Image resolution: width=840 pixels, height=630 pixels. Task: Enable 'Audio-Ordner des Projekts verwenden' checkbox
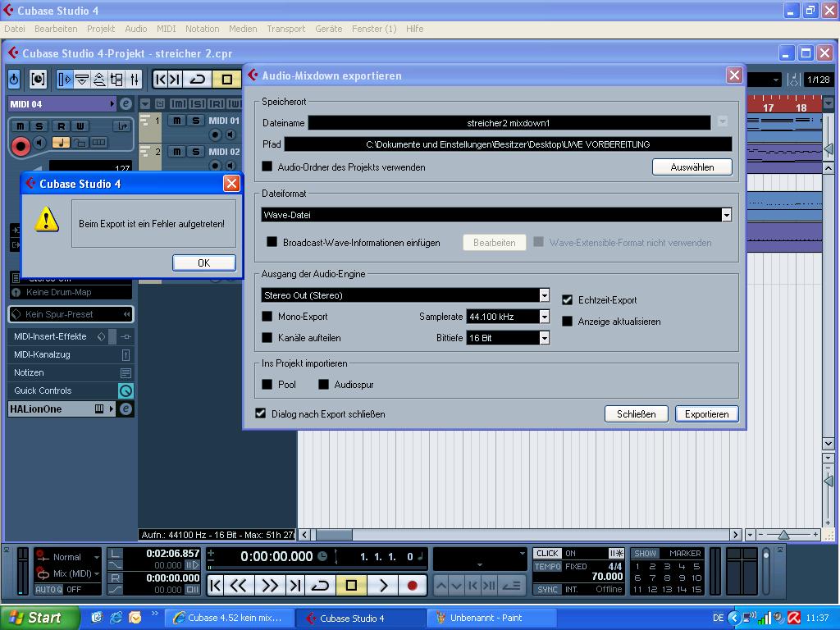(x=267, y=167)
